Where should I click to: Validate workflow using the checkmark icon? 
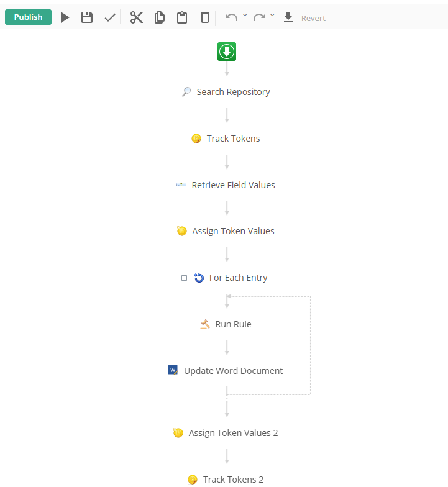coord(110,17)
